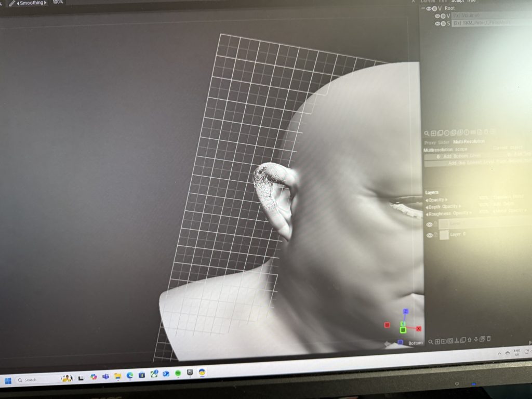Click the search icon in the Sculpt Tree toolbar

(x=427, y=134)
